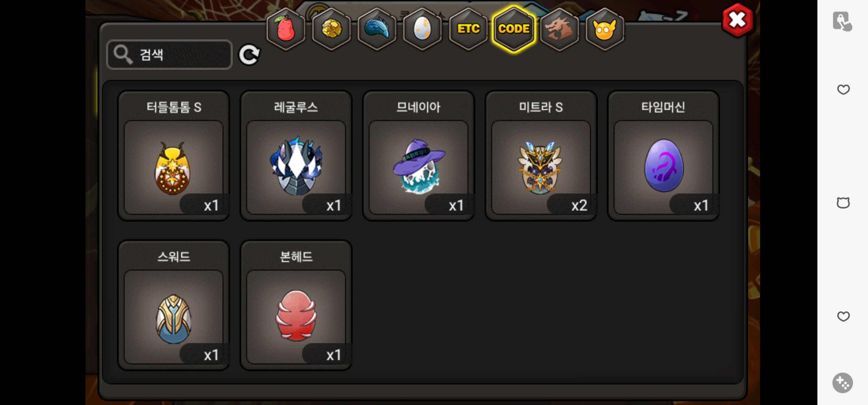Select the 미트라 S egg item

click(541, 156)
